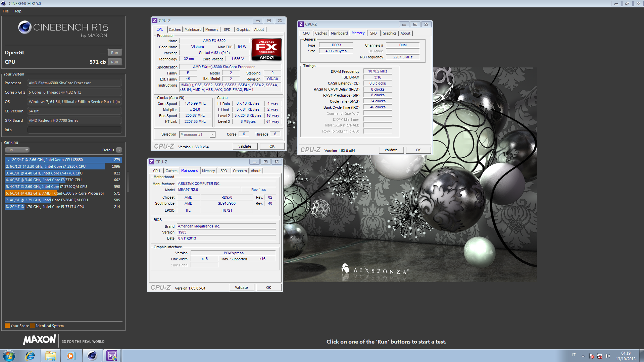Screen dimensions: 644x362
Task: Open Graphics tab in CPU window
Action: pos(243,30)
